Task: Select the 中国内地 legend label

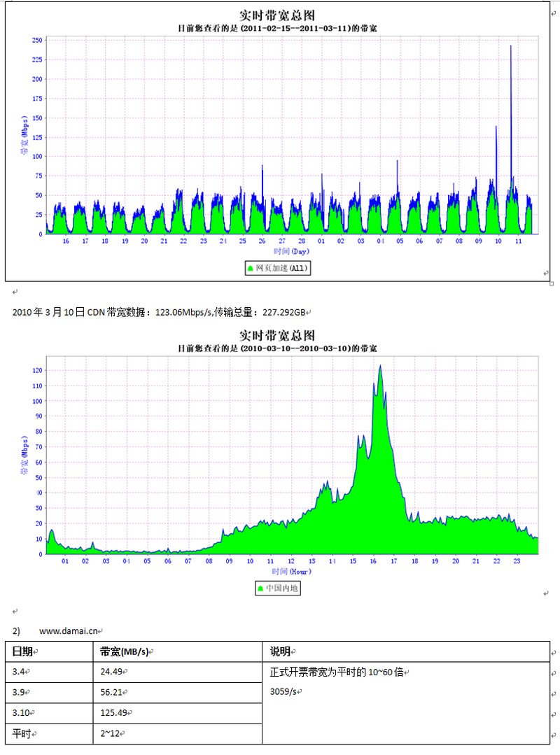Action: pos(281,588)
